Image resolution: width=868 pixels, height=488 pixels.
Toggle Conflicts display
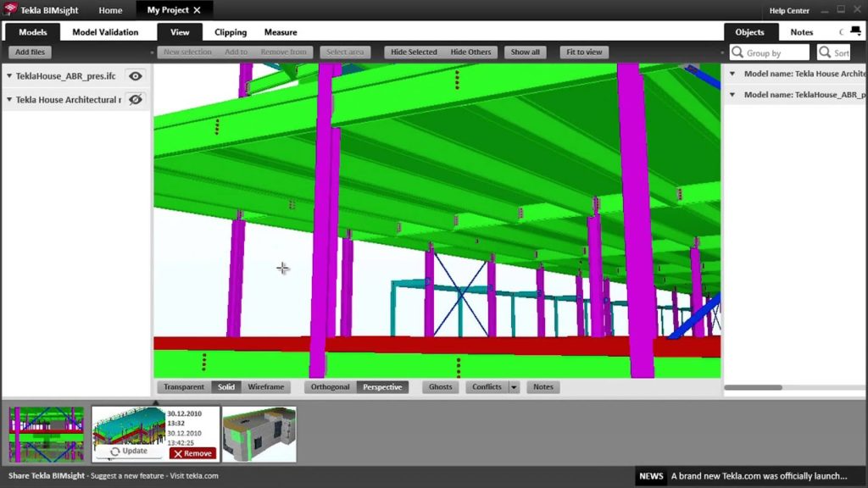pyautogui.click(x=487, y=386)
